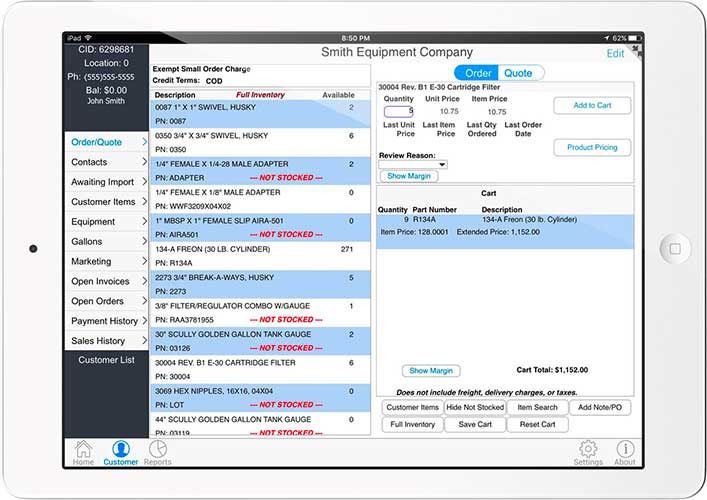Check the battery indicator in status bar
This screenshot has height=500, width=707.
pos(635,38)
